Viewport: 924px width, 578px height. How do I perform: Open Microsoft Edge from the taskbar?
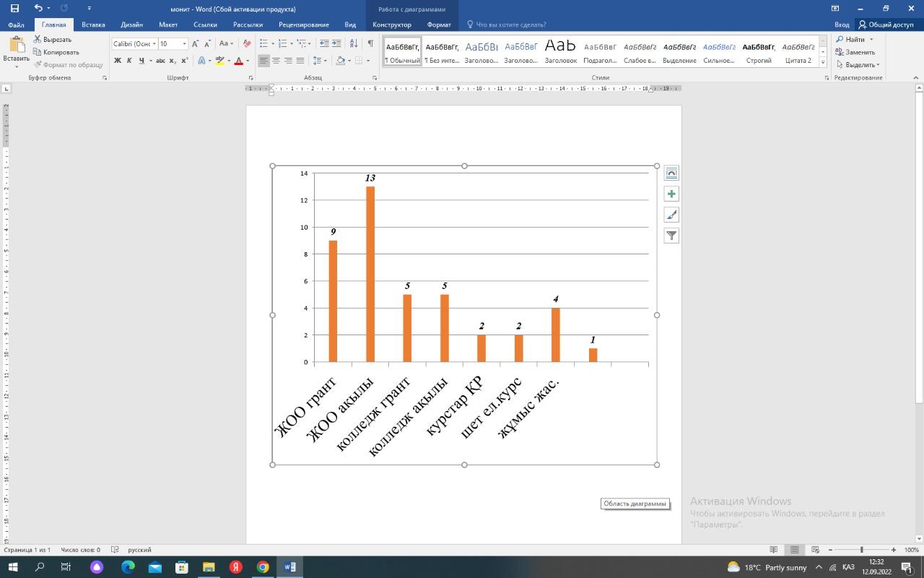[x=128, y=567]
